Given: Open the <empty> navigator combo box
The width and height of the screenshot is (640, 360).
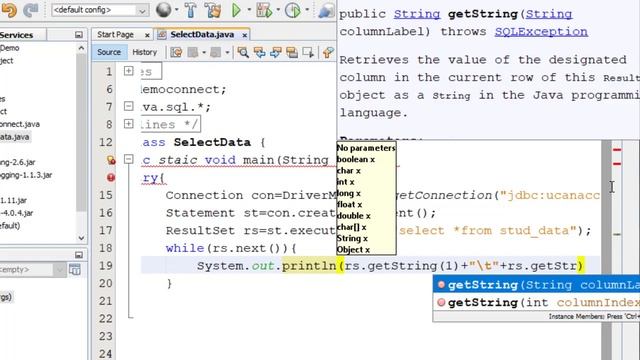Looking at the screenshot, I should [x=33, y=269].
